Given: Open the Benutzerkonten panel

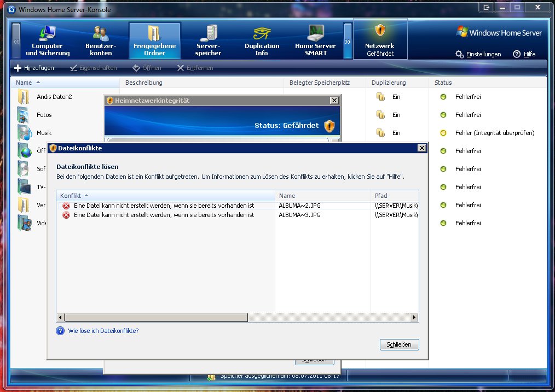Looking at the screenshot, I should 100,40.
